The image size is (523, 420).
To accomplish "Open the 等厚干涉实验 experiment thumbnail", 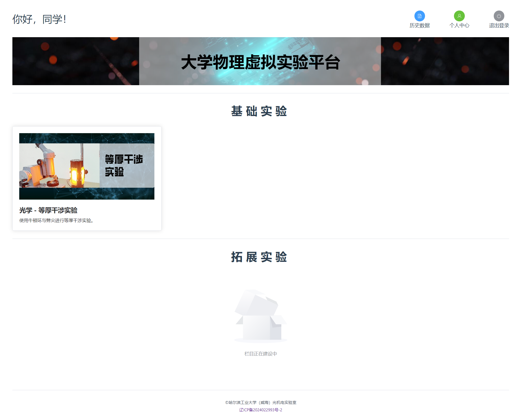I will [x=87, y=166].
